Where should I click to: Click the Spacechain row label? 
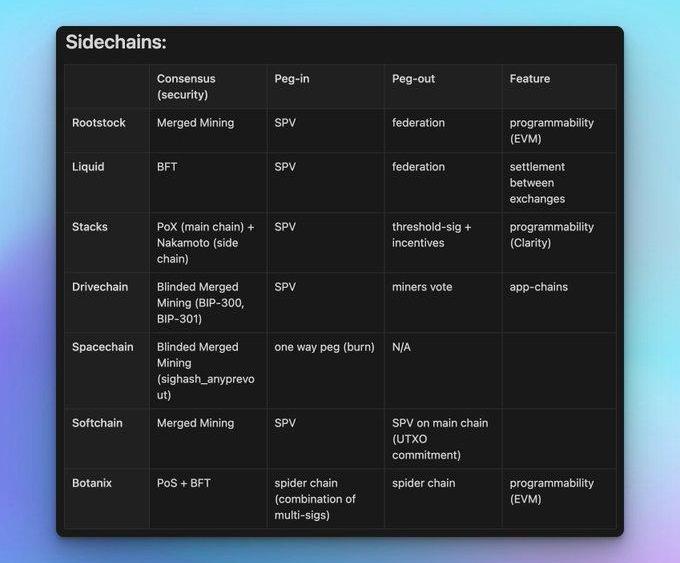(x=102, y=347)
